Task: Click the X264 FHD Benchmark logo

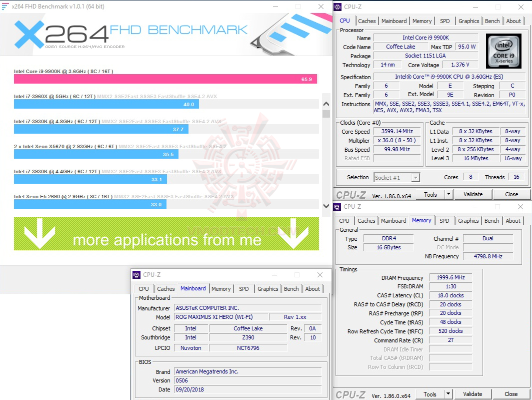Action: [130, 34]
